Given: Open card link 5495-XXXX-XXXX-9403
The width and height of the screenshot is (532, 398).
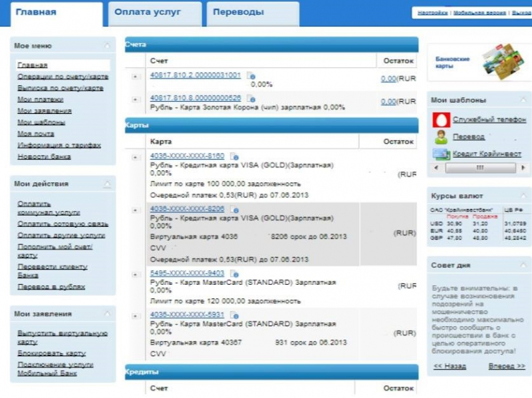Looking at the screenshot, I should 188,273.
